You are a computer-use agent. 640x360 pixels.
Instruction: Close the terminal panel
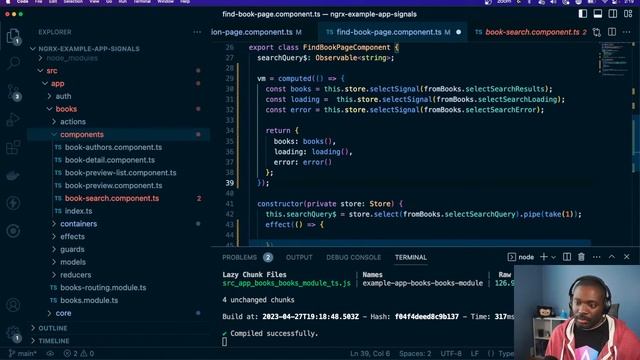point(627,257)
